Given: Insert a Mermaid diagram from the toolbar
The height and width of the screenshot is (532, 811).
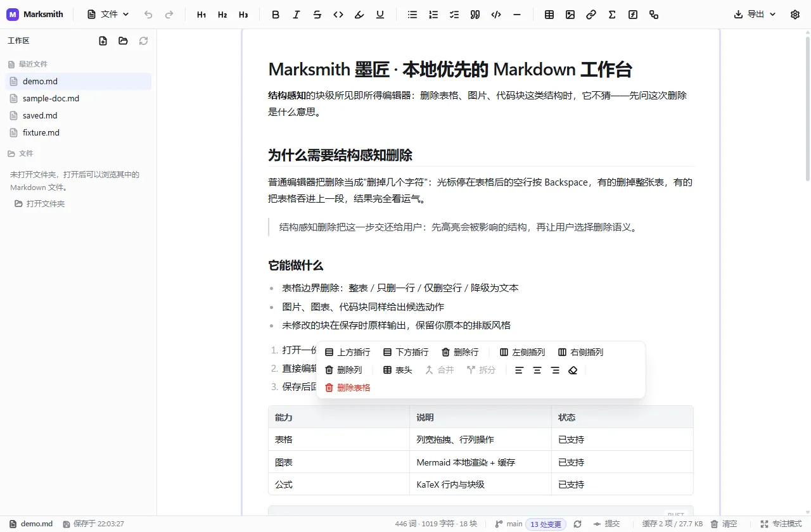Looking at the screenshot, I should click(654, 15).
